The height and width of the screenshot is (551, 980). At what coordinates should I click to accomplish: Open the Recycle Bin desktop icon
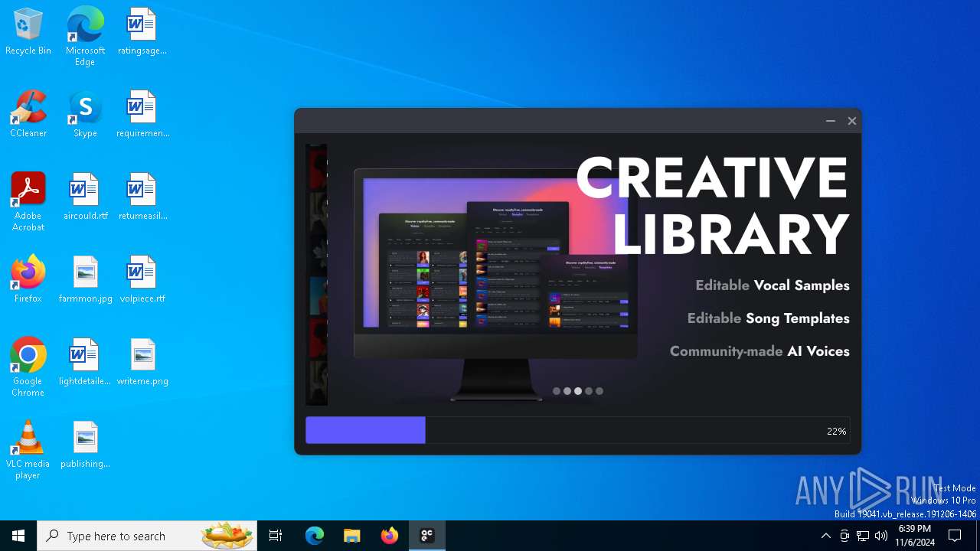(28, 32)
